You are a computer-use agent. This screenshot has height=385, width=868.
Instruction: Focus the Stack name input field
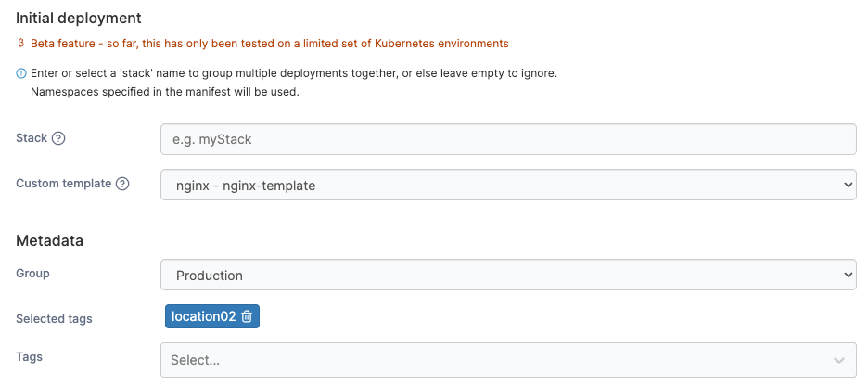pos(508,139)
